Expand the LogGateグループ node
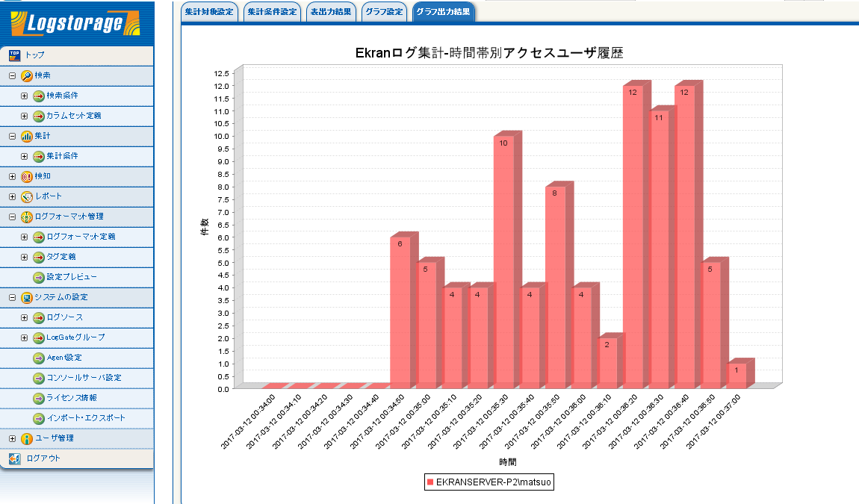The image size is (859, 504). click(24, 338)
